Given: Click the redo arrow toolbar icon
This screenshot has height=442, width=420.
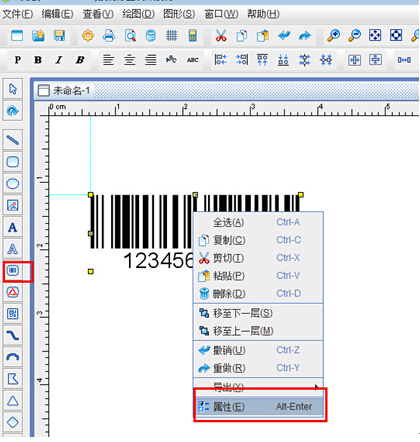Looking at the screenshot, I should 305,35.
